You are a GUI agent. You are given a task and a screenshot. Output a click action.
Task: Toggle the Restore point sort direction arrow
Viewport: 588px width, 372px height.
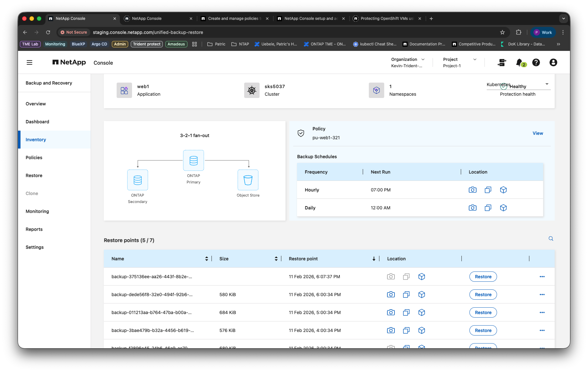(374, 259)
